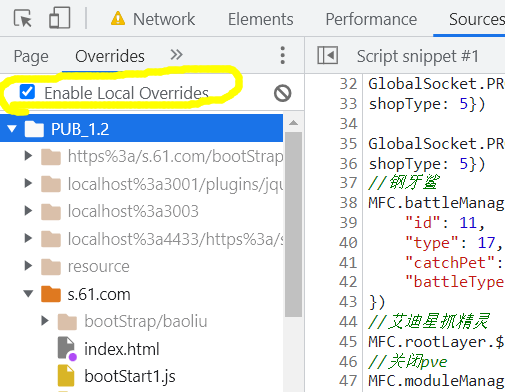Click the bootStart1.js file name
505x392 pixels.
click(x=130, y=376)
